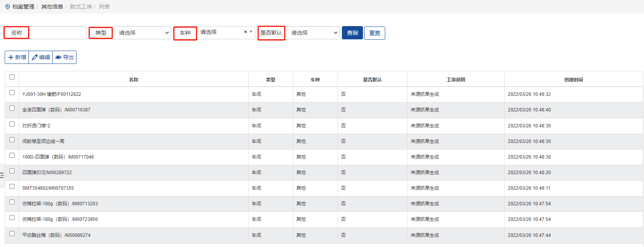Click the 新增 plus button

[17, 57]
